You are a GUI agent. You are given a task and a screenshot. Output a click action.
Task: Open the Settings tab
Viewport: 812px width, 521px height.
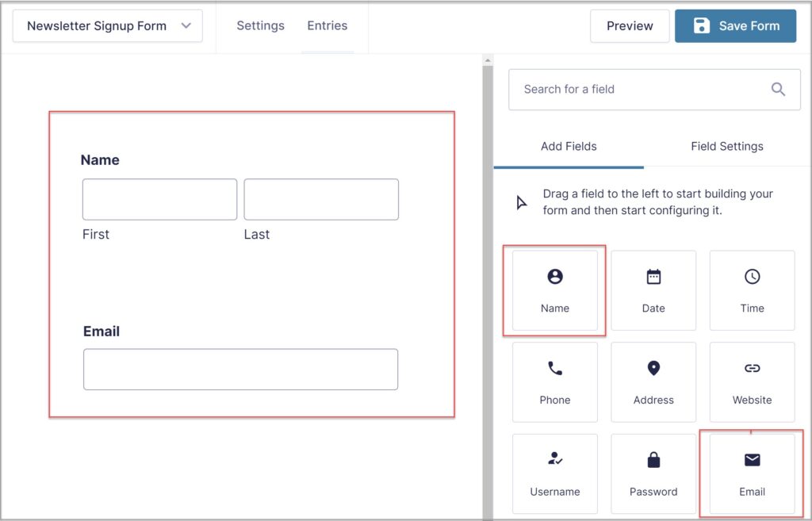pyautogui.click(x=260, y=25)
